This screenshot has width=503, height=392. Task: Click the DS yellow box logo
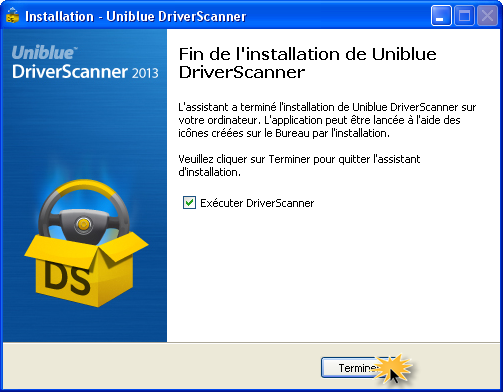tap(86, 244)
